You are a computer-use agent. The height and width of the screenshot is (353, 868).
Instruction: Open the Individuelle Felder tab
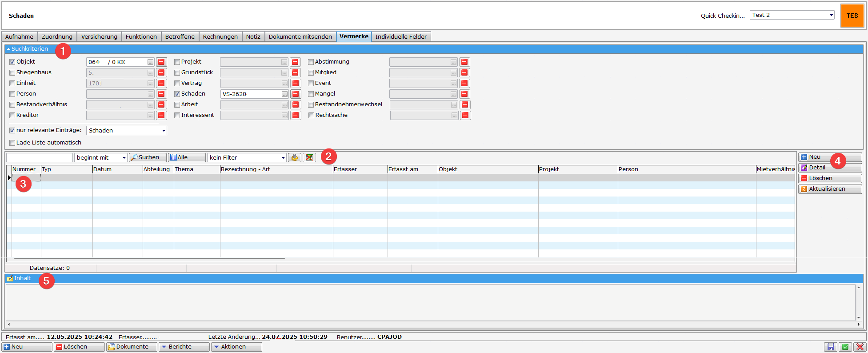click(400, 36)
